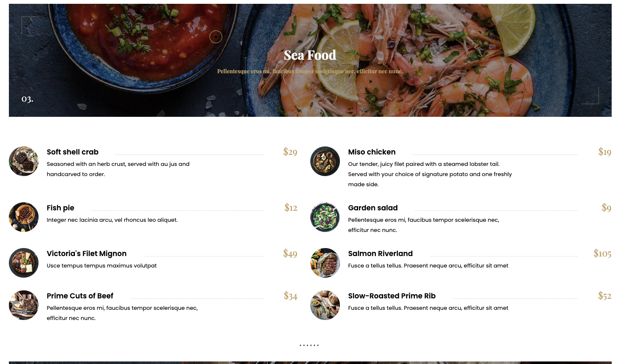Click the 03. section number in banner
Viewport: 621px width, 364px height.
(28, 99)
